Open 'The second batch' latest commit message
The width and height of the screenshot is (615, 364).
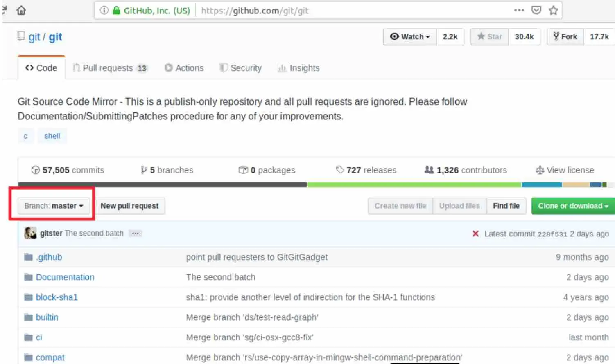[x=94, y=233]
